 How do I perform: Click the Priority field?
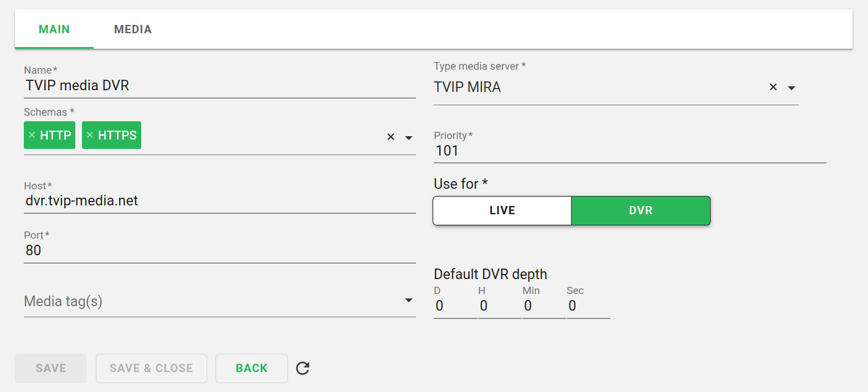click(629, 151)
